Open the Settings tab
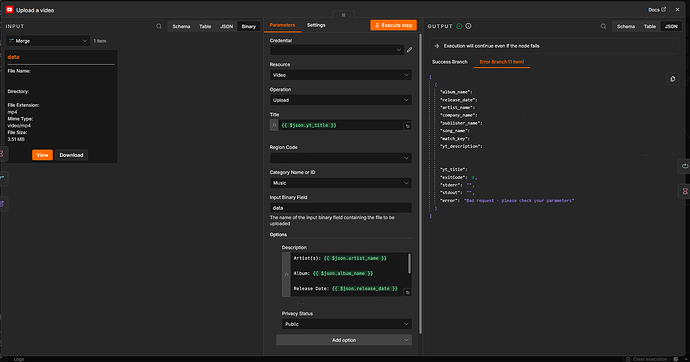690x362 pixels. tap(316, 25)
